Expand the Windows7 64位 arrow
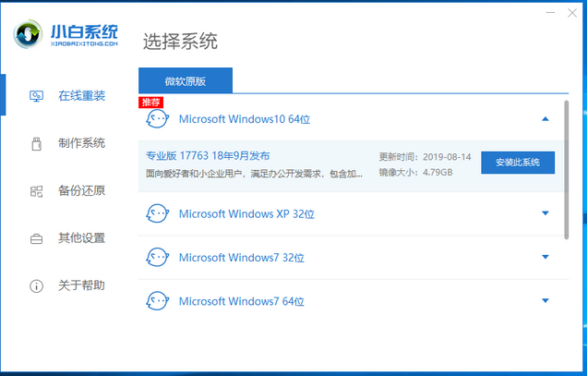This screenshot has height=376, width=588. tap(545, 301)
